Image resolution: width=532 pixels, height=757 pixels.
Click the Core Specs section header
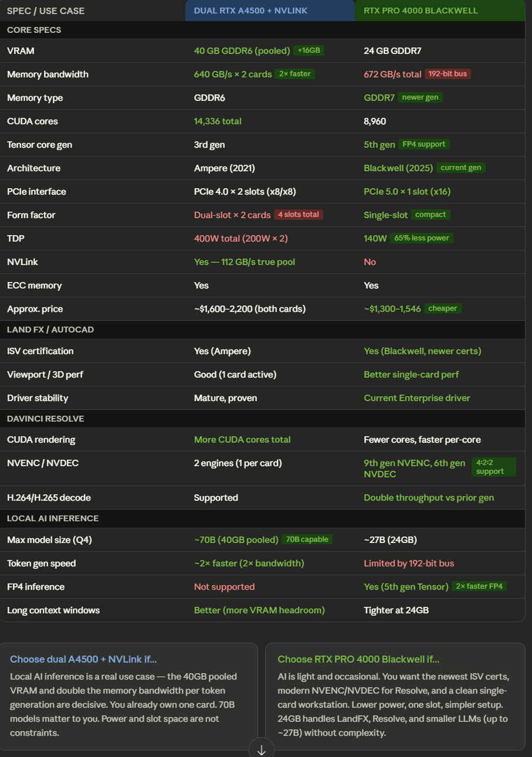[x=34, y=30]
